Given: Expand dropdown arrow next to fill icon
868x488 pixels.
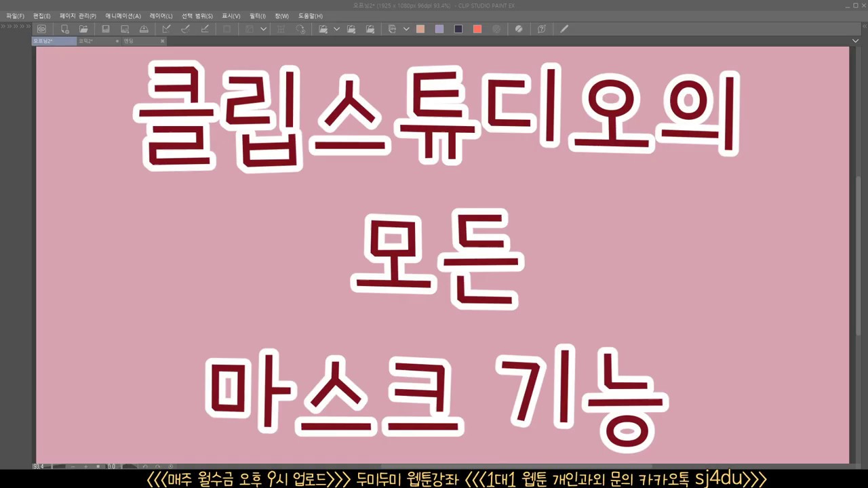Looking at the screenshot, I should [x=263, y=29].
